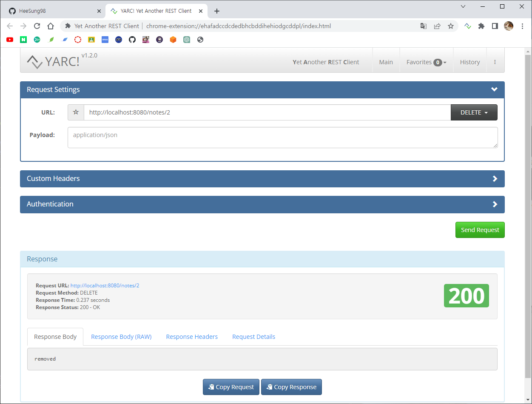Click into the URL input field
This screenshot has width=532, height=404.
click(267, 112)
